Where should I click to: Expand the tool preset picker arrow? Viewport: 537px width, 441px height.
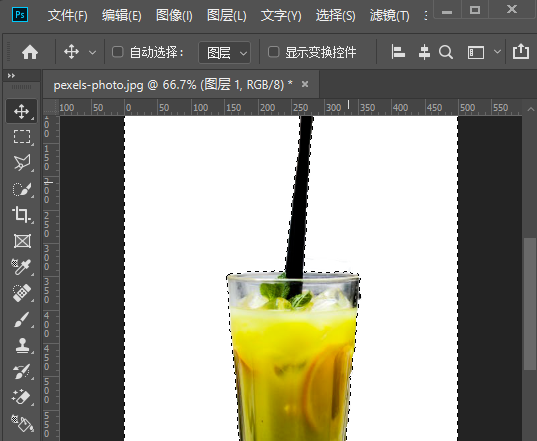point(92,53)
